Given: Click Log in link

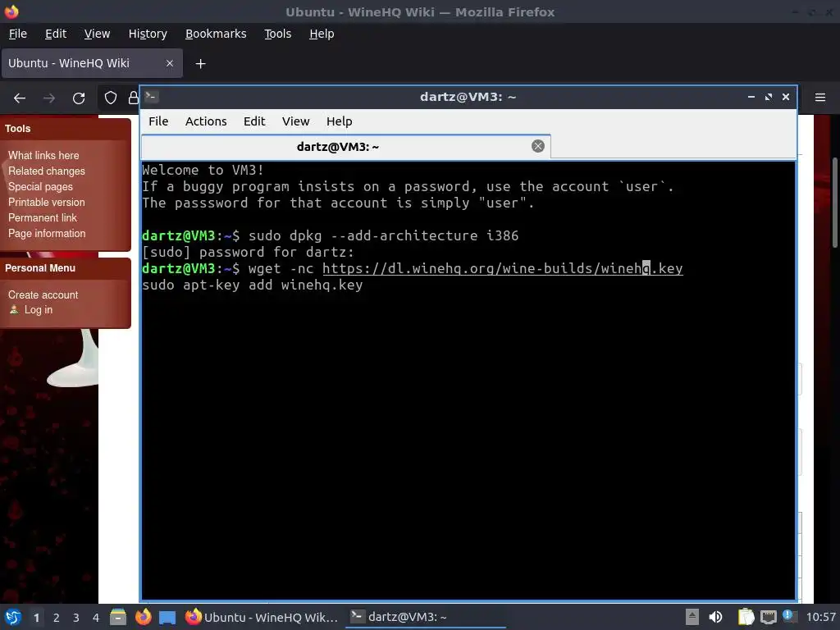Looking at the screenshot, I should 38,309.
